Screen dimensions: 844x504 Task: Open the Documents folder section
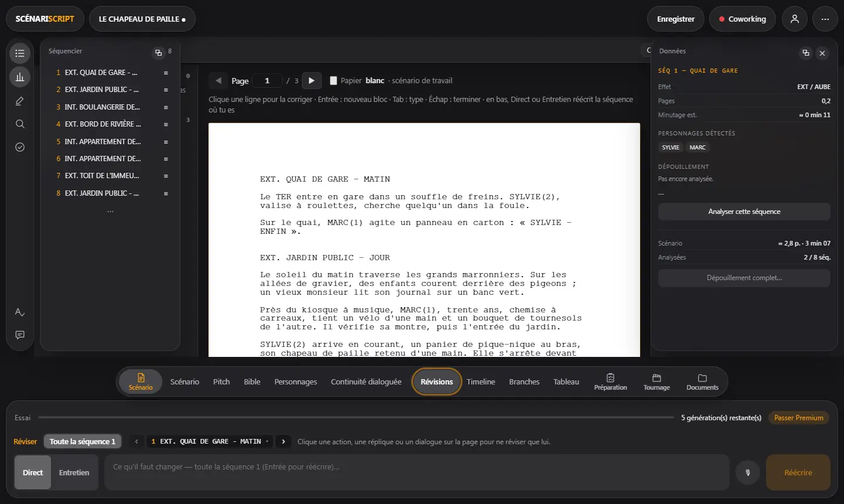tap(702, 382)
